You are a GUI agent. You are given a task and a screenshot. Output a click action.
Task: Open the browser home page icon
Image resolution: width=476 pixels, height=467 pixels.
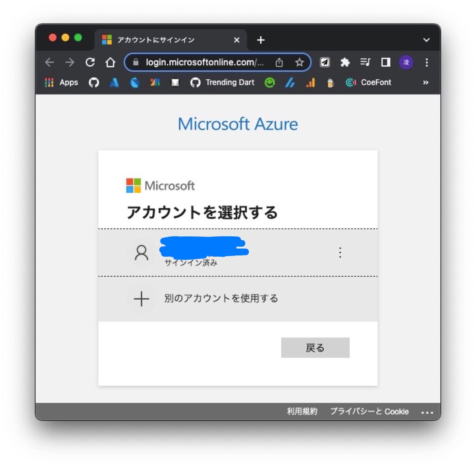[110, 62]
